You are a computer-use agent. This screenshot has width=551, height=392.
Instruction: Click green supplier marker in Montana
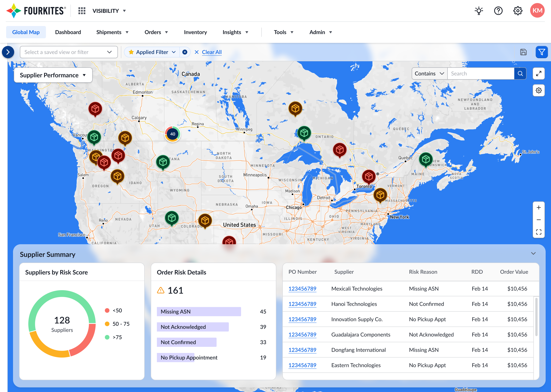[x=163, y=163]
